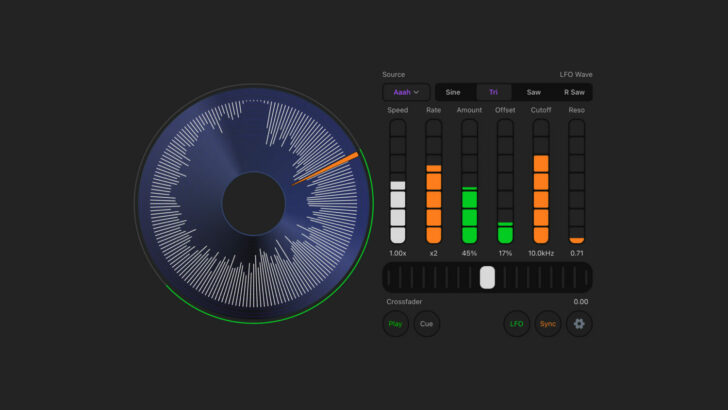This screenshot has width=728, height=410.
Task: Select the Sine LFO wave
Action: 453,92
